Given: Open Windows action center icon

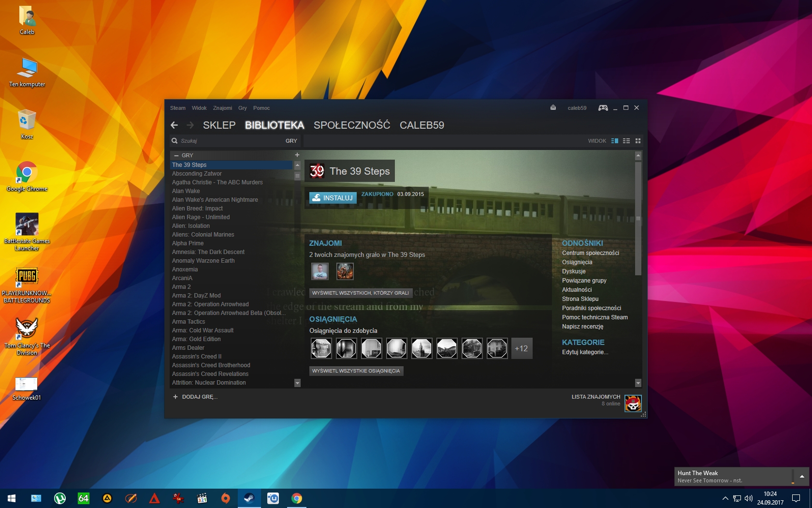Looking at the screenshot, I should coord(796,498).
